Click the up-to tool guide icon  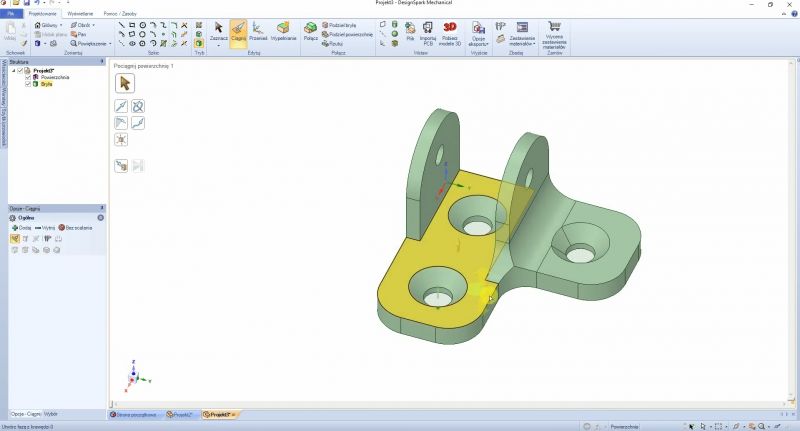[x=121, y=166]
